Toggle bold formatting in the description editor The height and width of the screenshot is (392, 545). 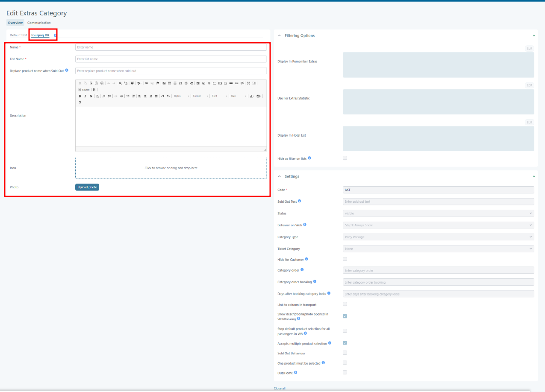80,96
